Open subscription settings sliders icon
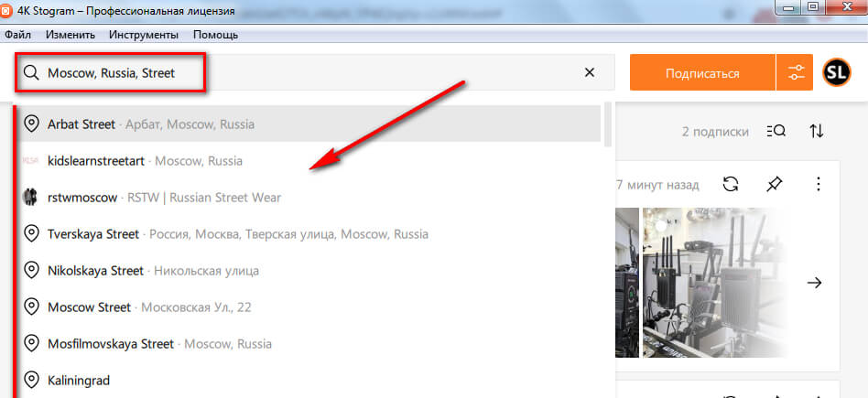This screenshot has width=868, height=398. click(796, 72)
